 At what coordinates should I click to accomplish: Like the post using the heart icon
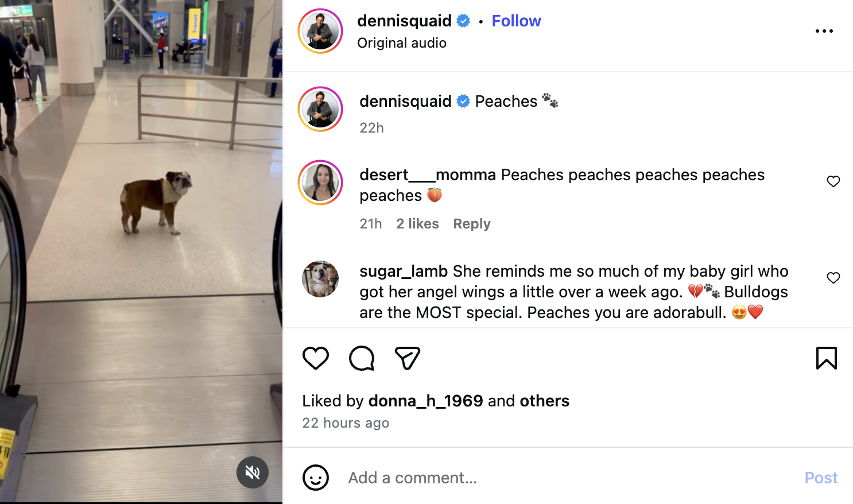(x=315, y=357)
